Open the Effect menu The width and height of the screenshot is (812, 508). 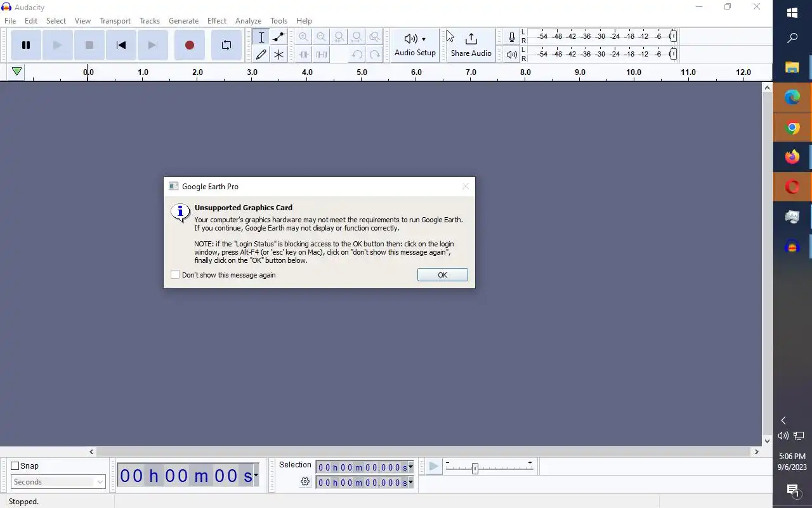[217, 21]
